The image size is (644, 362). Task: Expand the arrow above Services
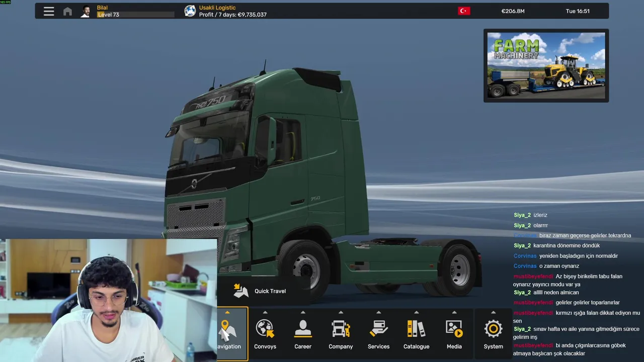tap(378, 312)
